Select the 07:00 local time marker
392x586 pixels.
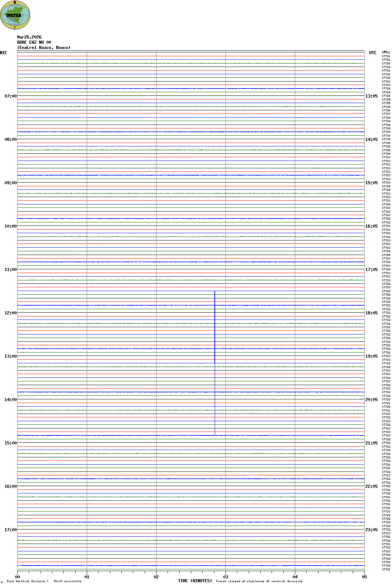point(10,96)
